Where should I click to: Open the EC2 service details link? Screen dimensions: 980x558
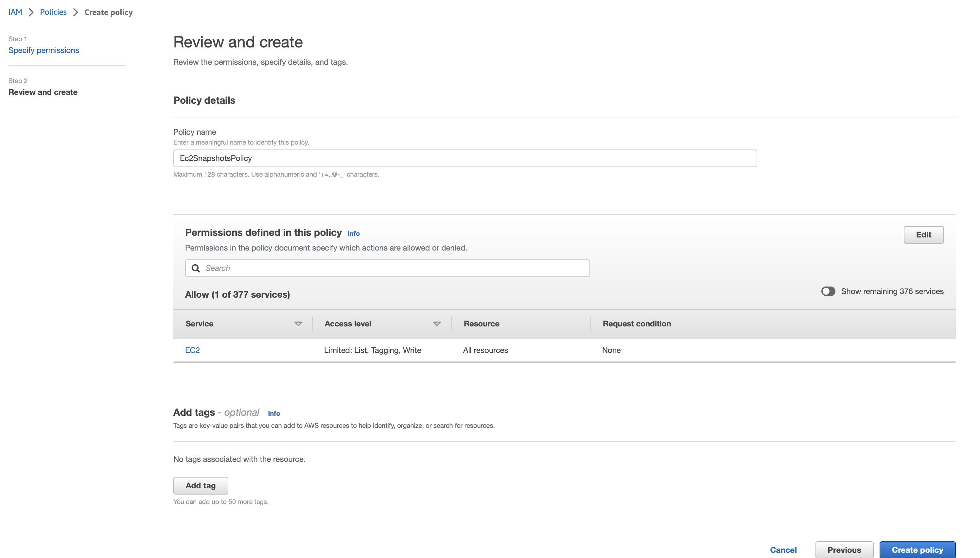tap(192, 350)
